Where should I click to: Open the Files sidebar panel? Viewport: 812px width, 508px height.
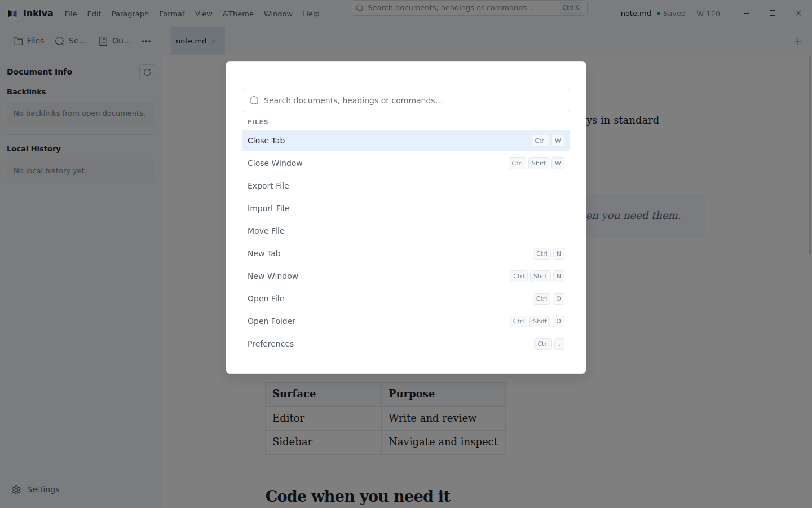click(x=29, y=41)
